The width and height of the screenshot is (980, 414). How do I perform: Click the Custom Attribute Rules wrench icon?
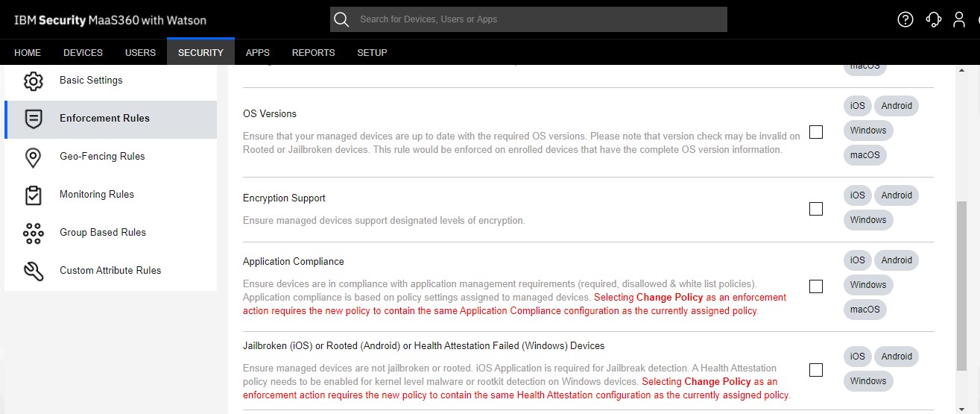33,271
